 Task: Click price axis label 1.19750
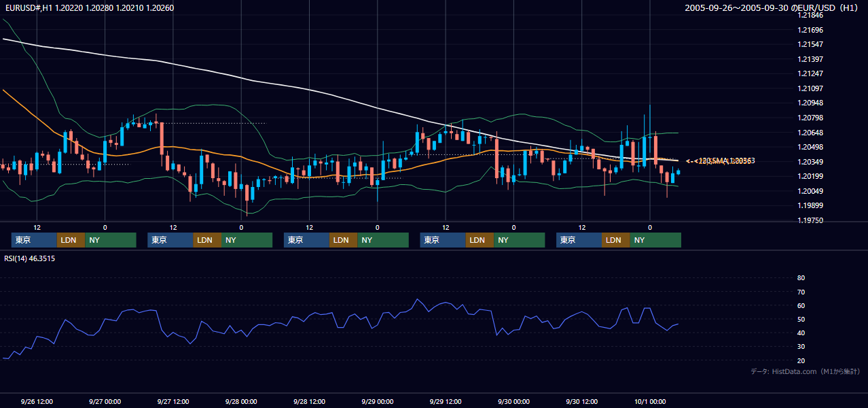click(x=810, y=220)
